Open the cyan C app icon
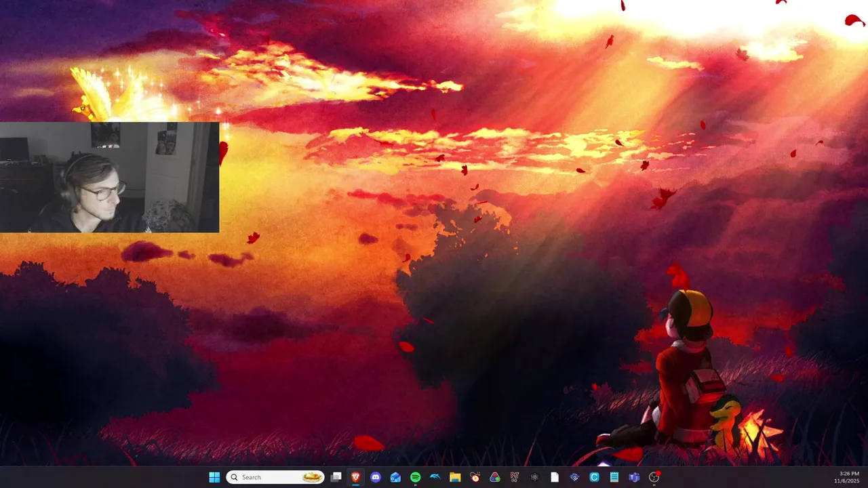 (x=594, y=477)
